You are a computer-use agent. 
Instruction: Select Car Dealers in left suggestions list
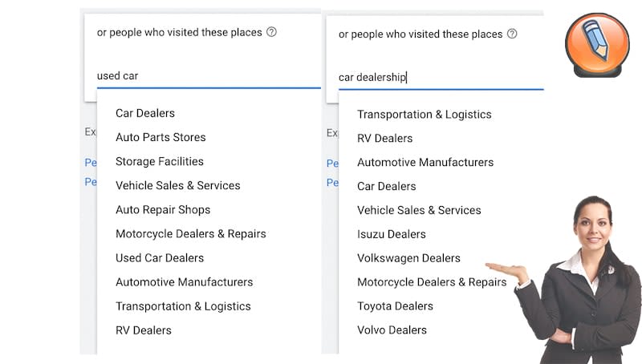(145, 113)
